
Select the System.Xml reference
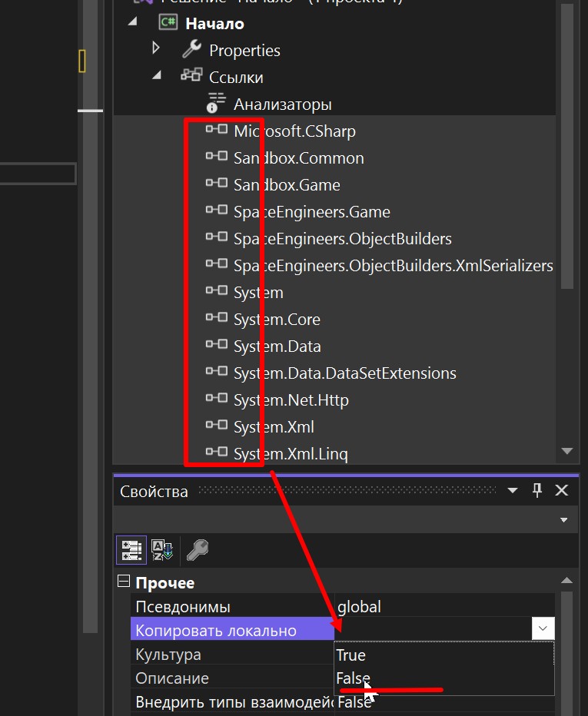point(274,427)
